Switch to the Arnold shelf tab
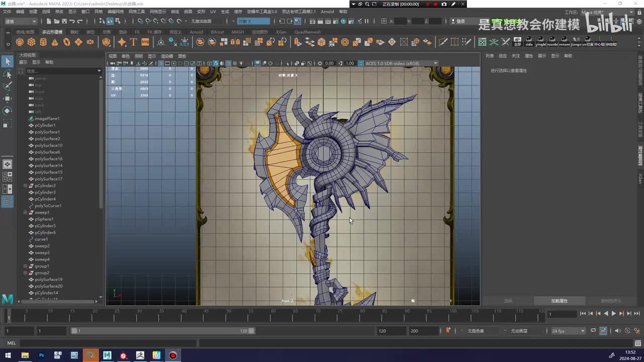The image size is (644, 362). pyautogui.click(x=196, y=32)
